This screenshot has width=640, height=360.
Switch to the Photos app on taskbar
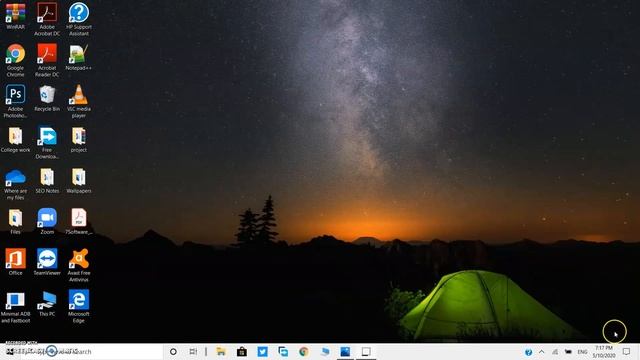(345, 351)
